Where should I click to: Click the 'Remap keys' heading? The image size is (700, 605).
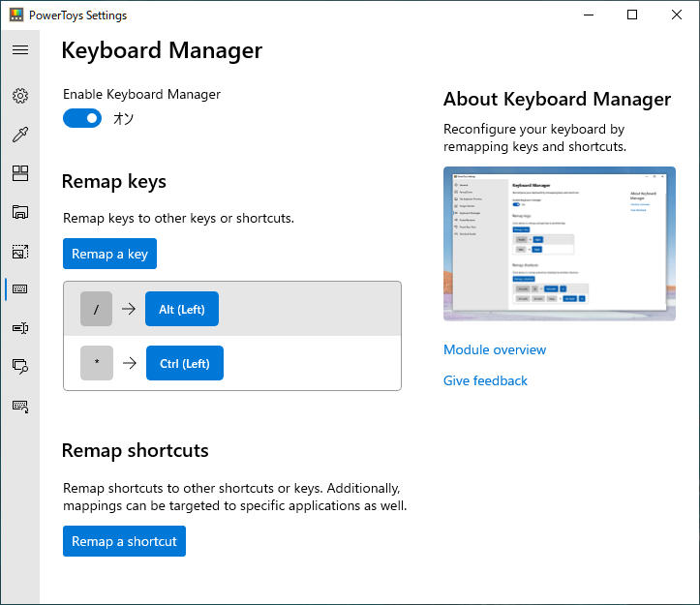point(114,182)
